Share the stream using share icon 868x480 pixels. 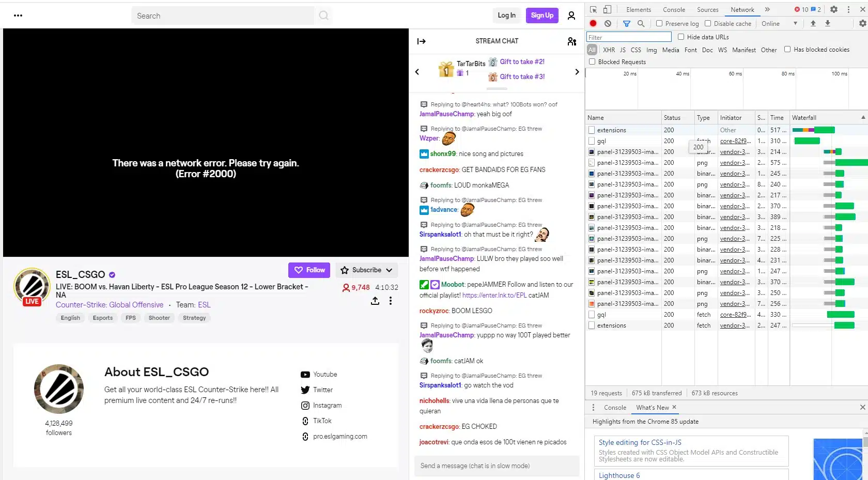click(375, 301)
